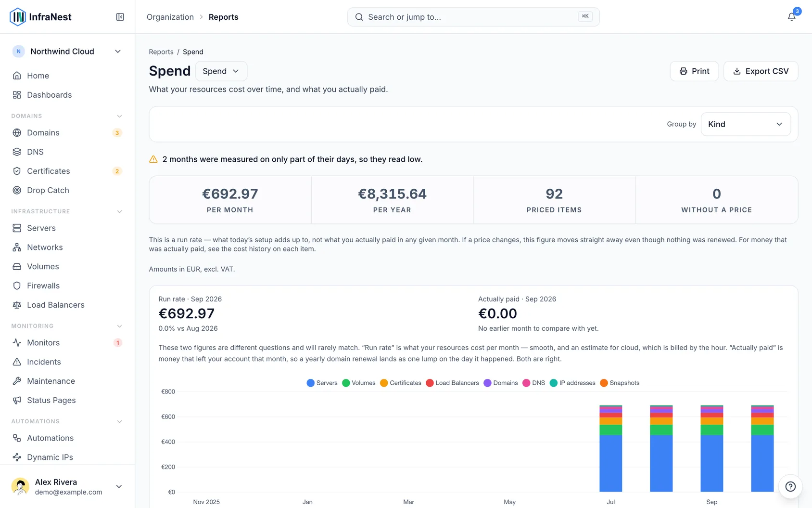Click the Drop Catch target icon
This screenshot has width=812, height=508.
click(x=17, y=190)
